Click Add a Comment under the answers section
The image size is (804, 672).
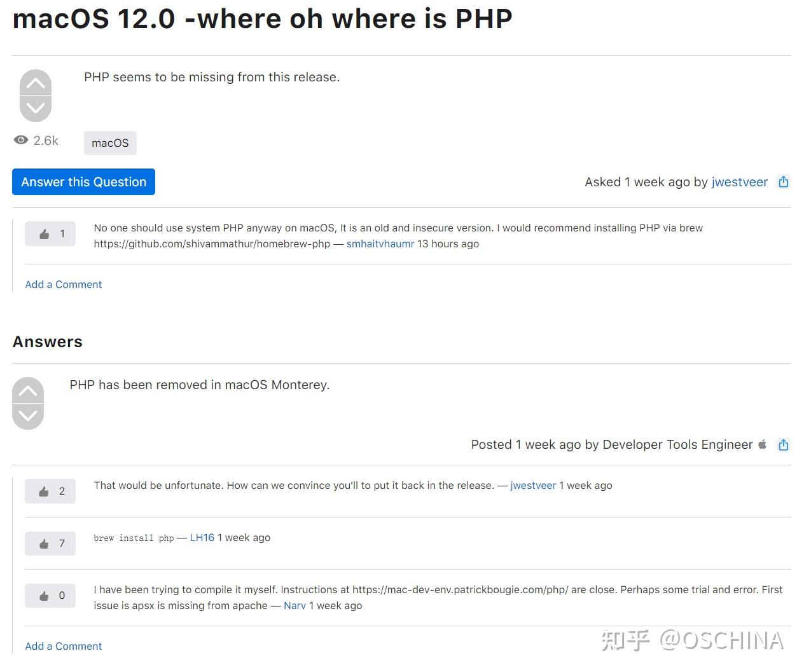tap(63, 646)
